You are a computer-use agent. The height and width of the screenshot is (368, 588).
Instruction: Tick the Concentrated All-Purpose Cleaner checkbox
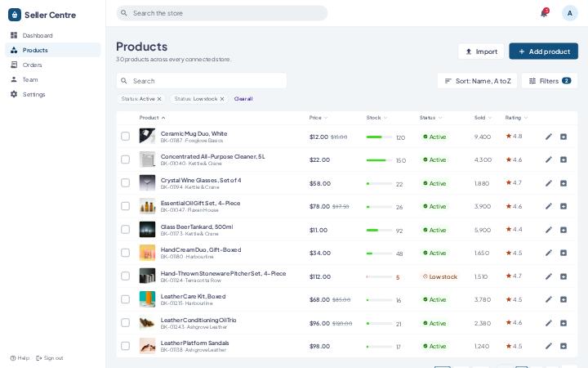click(125, 159)
